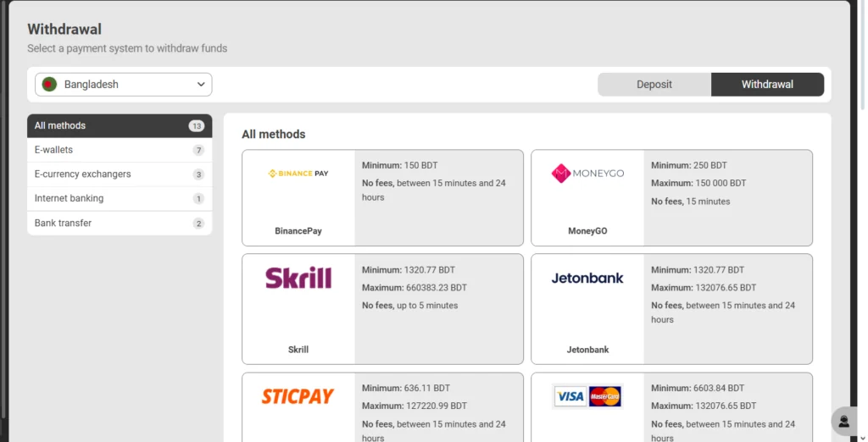
Task: Select the Withdrawal tab
Action: [767, 85]
